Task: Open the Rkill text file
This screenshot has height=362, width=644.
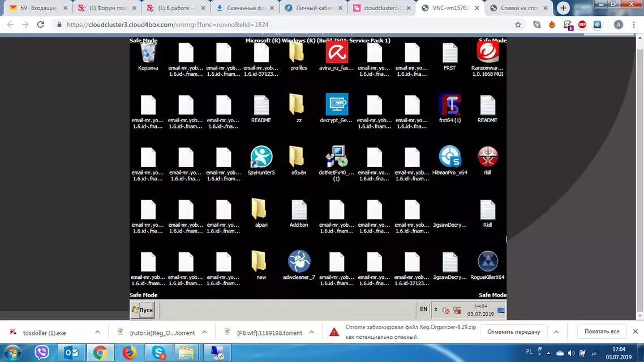Action: point(487,213)
